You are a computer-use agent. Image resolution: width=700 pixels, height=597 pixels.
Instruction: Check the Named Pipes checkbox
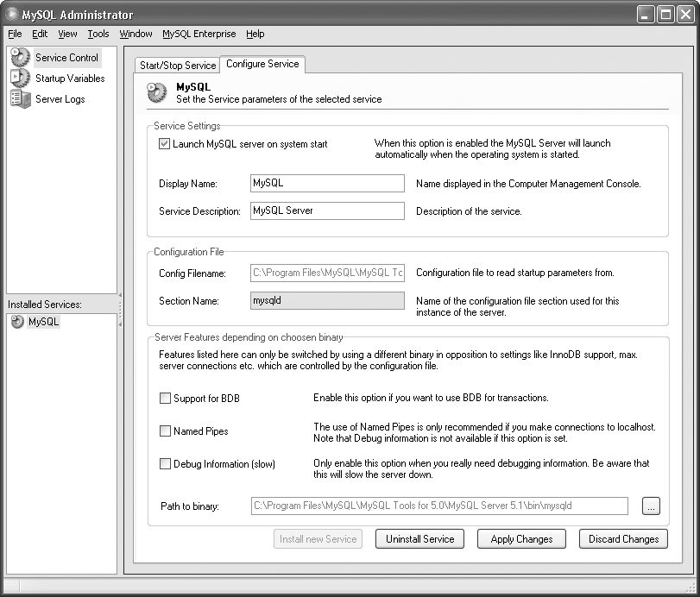pos(166,431)
